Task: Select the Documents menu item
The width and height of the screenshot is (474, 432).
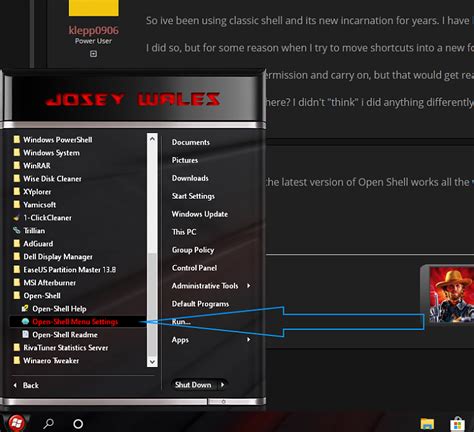Action: click(191, 142)
